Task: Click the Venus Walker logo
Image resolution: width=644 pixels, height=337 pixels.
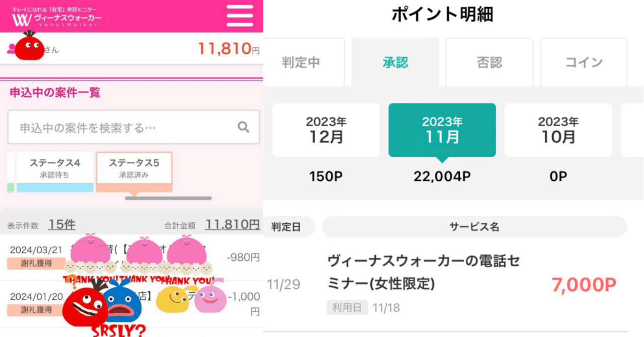Action: (x=56, y=18)
